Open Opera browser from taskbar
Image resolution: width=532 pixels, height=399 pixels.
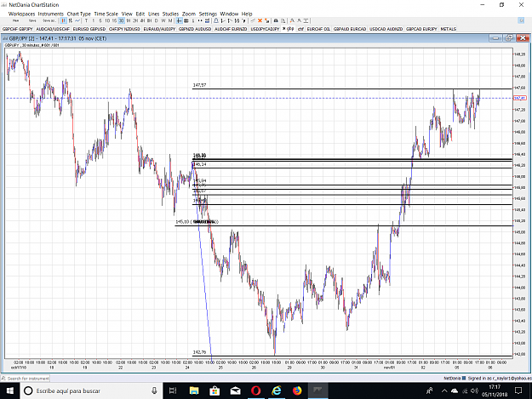tap(255, 390)
